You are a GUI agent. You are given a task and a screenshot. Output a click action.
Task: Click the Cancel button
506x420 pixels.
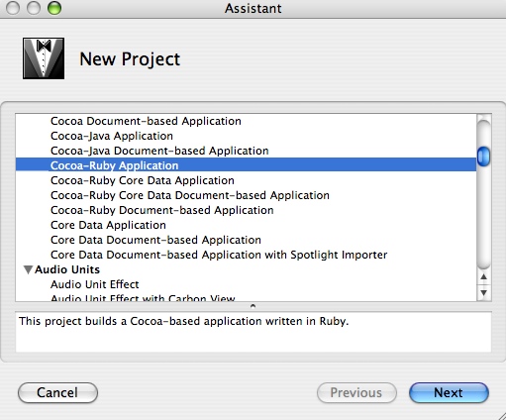[x=57, y=392]
